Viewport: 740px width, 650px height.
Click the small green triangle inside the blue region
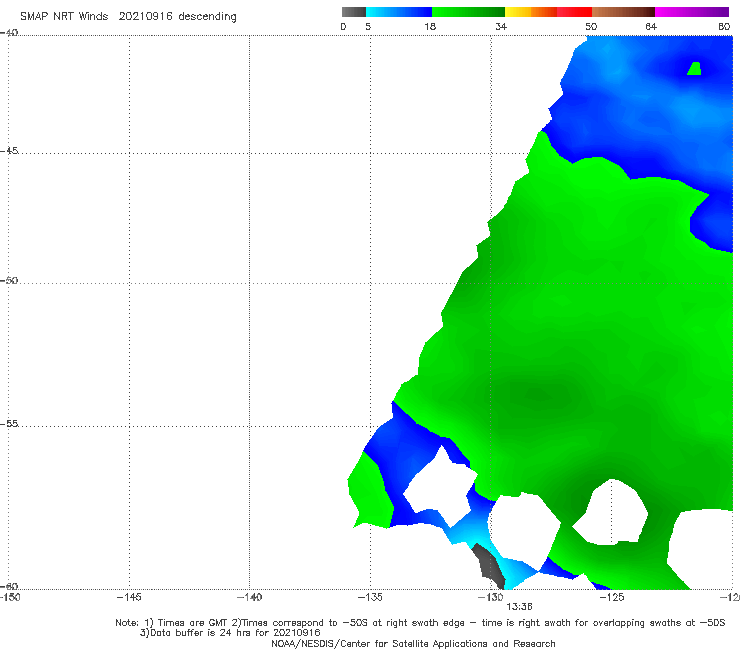[x=694, y=68]
